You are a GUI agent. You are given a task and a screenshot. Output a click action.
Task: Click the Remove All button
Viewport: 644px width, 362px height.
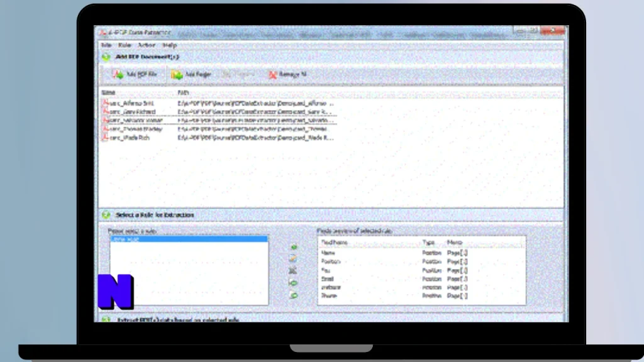[x=287, y=74]
